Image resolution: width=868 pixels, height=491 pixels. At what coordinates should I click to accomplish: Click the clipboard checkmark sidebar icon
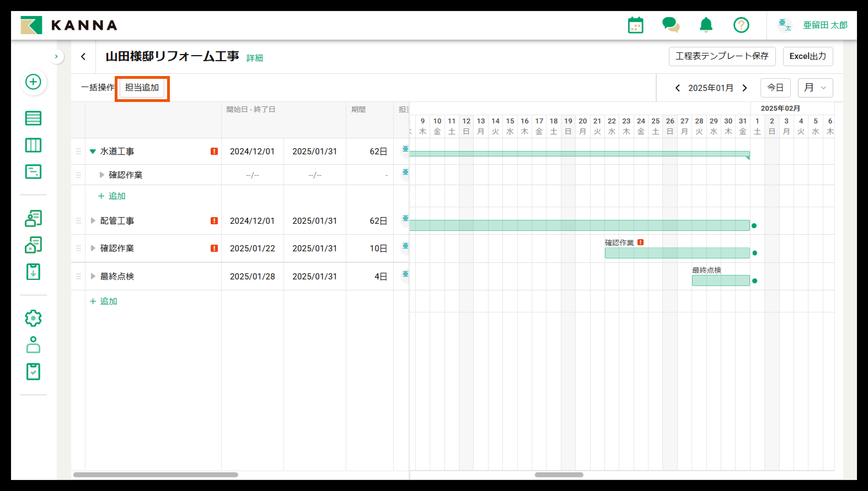(x=33, y=371)
